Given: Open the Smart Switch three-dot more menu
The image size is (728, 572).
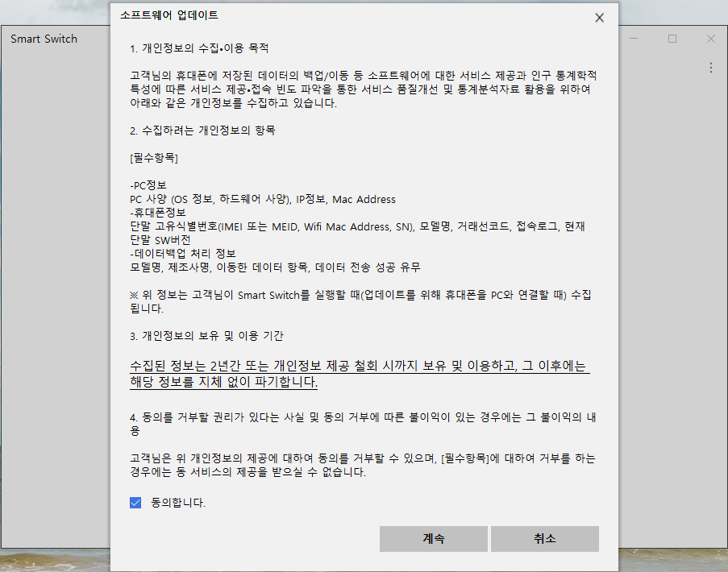Looking at the screenshot, I should (x=711, y=68).
